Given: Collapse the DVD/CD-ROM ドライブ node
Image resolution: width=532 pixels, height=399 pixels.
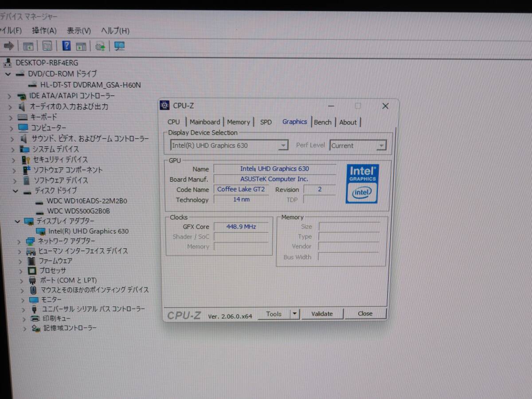Looking at the screenshot, I should pyautogui.click(x=8, y=74).
